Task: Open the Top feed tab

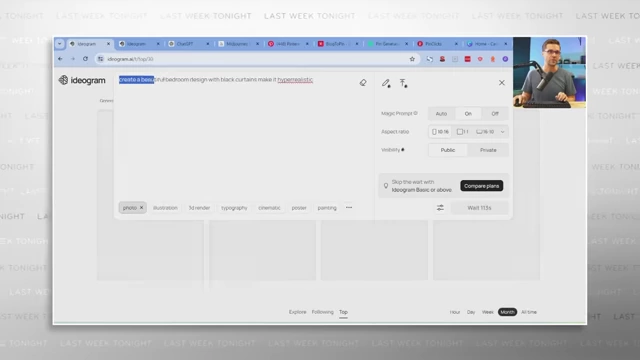Action: click(x=343, y=312)
